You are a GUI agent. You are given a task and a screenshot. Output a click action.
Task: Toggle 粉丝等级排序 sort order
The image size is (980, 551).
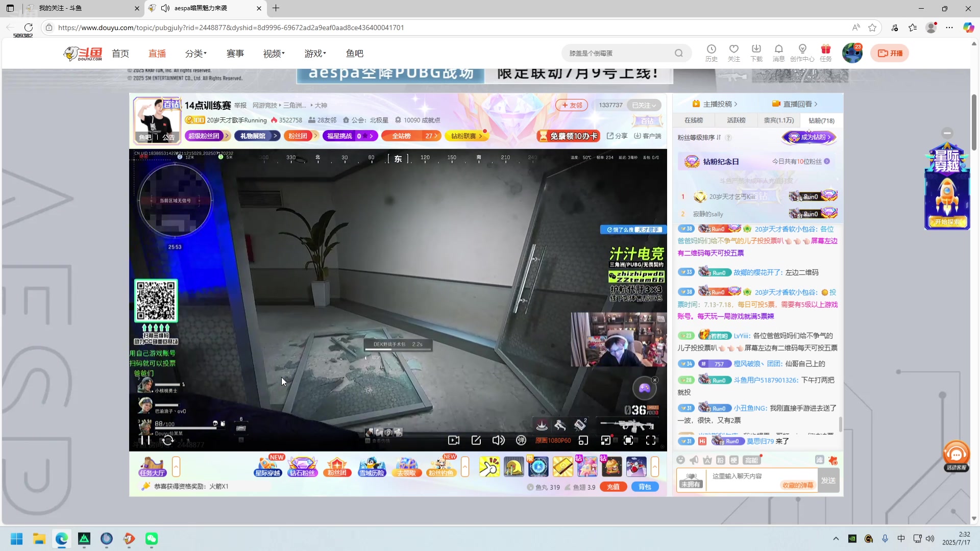pos(699,137)
